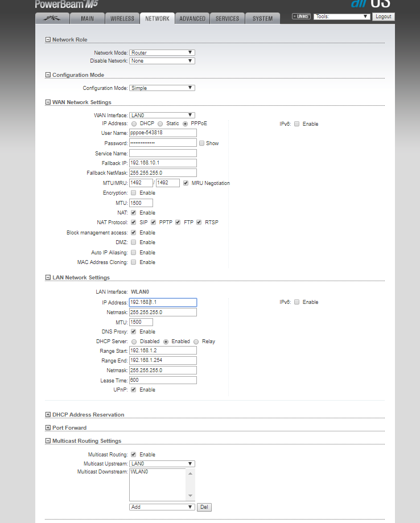Collapse the LAN Network Settings section
420x523 pixels.
click(x=48, y=278)
